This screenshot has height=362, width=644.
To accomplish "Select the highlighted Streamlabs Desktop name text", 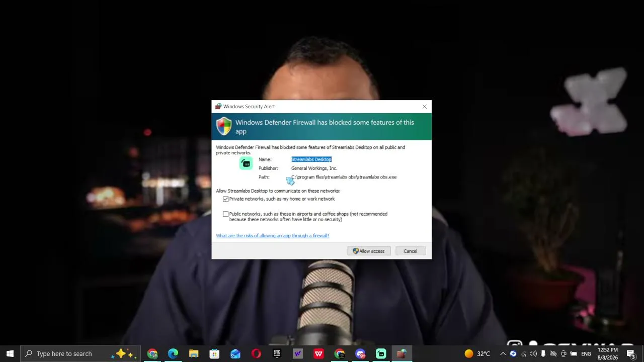I will click(x=311, y=159).
